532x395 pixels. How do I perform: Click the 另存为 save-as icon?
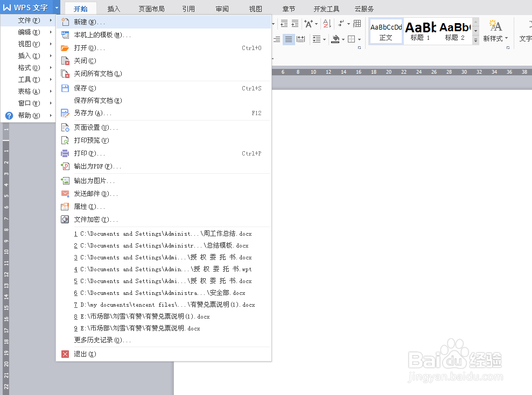pyautogui.click(x=65, y=113)
